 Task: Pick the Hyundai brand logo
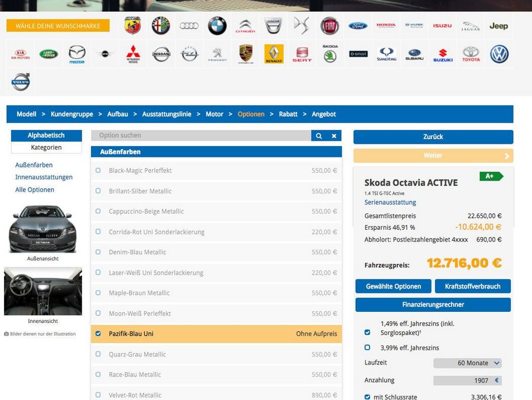pyautogui.click(x=414, y=25)
